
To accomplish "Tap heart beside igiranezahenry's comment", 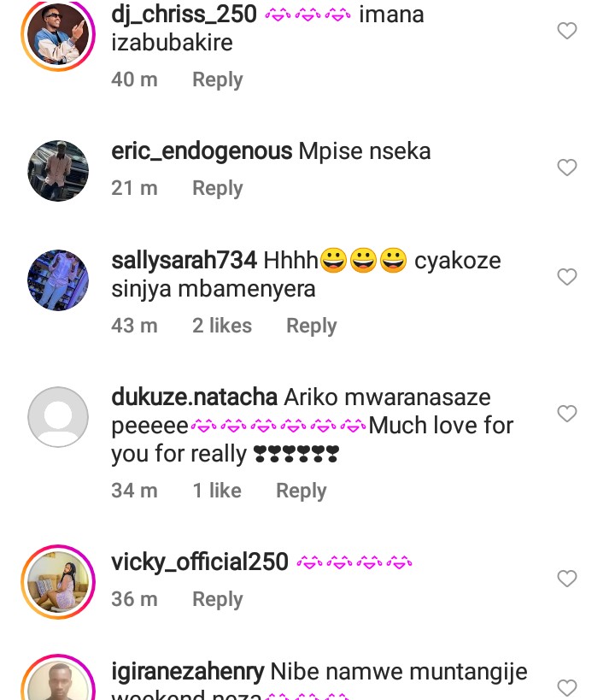I will click(567, 687).
